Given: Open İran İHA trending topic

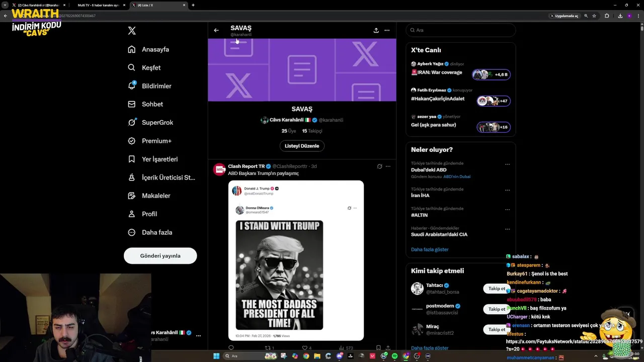Looking at the screenshot, I should click(x=420, y=195).
